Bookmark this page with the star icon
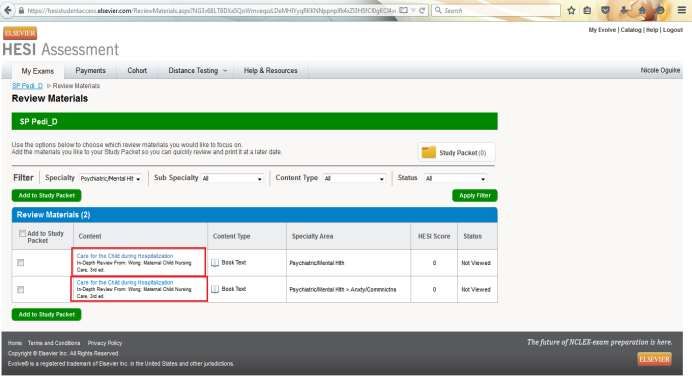This screenshot has height=377, width=692. pos(571,10)
